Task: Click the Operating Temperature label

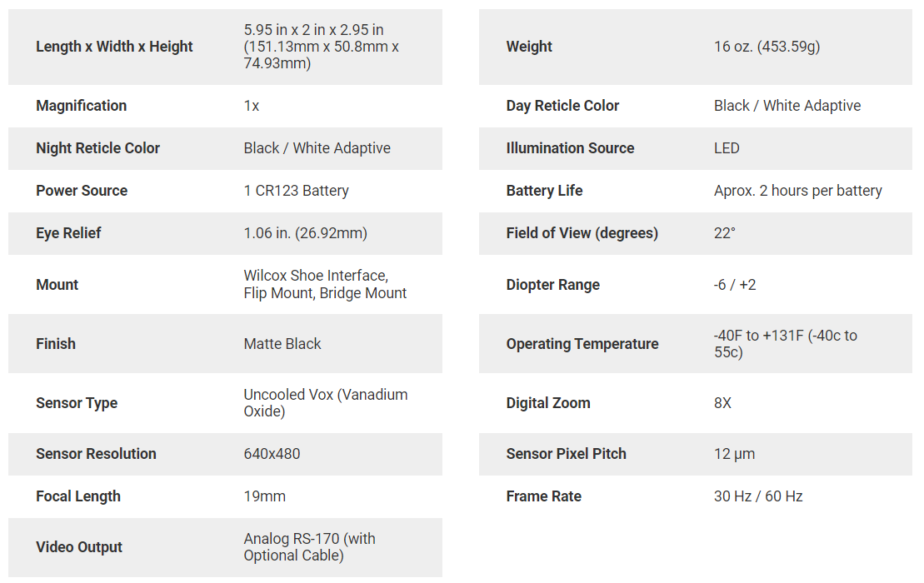Action: point(582,344)
